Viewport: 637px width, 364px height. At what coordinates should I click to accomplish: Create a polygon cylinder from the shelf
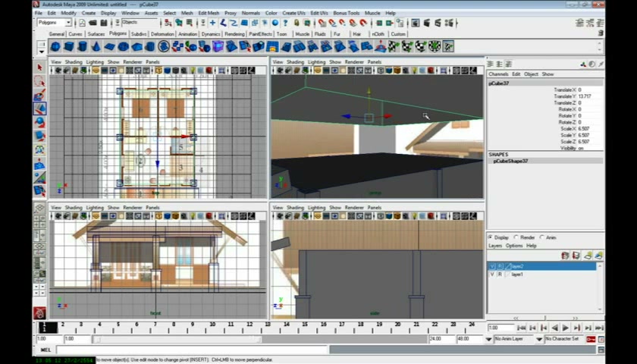pyautogui.click(x=83, y=47)
